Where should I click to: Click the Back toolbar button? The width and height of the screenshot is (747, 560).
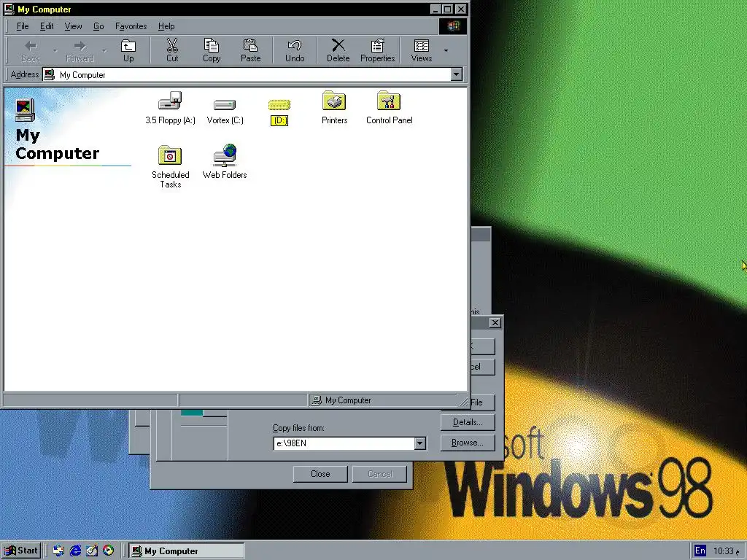tap(30, 50)
